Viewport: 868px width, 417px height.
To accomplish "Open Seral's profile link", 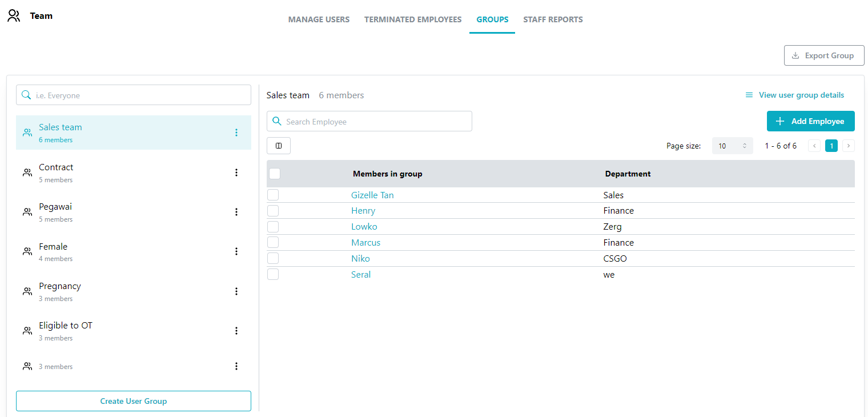I will click(x=361, y=274).
